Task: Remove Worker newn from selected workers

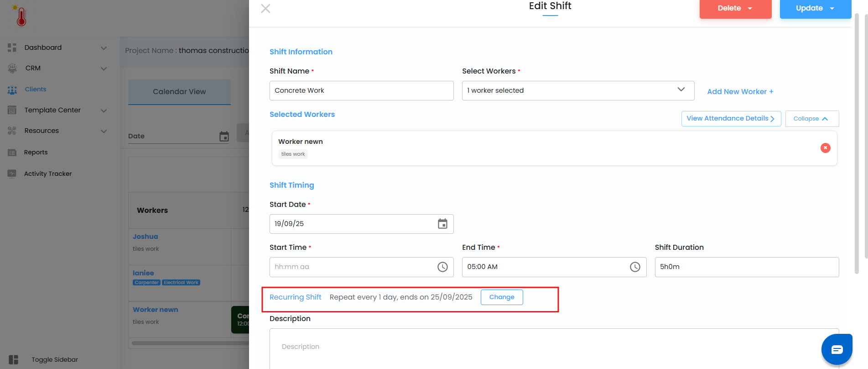Action: click(x=825, y=148)
